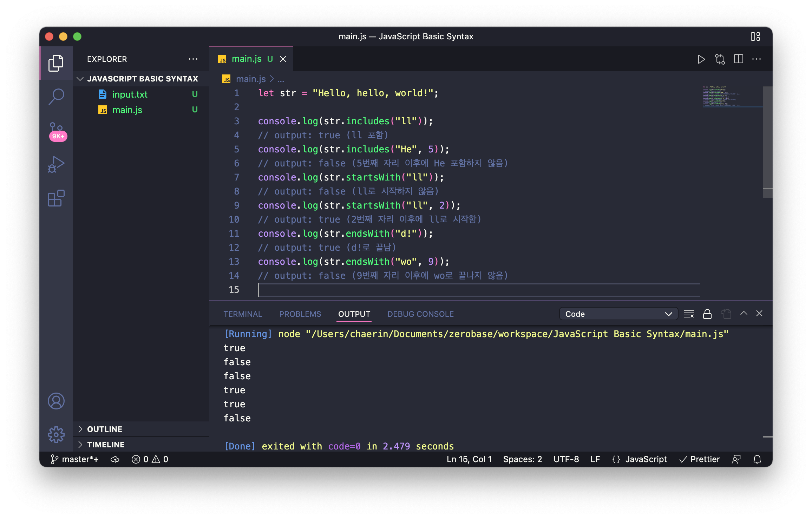Open the Manage gear settings icon
Image resolution: width=812 pixels, height=519 pixels.
click(56, 435)
